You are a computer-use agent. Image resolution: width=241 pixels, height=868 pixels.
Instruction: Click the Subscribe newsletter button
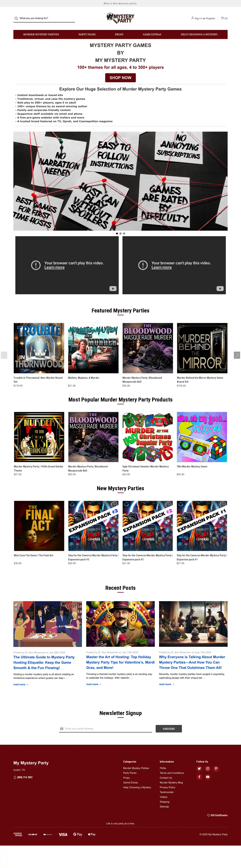coord(169,729)
